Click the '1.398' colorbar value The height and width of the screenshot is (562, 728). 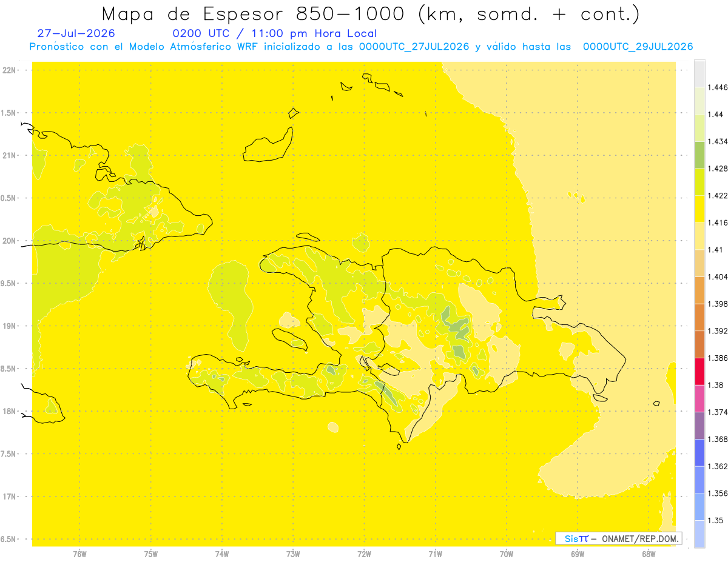click(x=718, y=304)
